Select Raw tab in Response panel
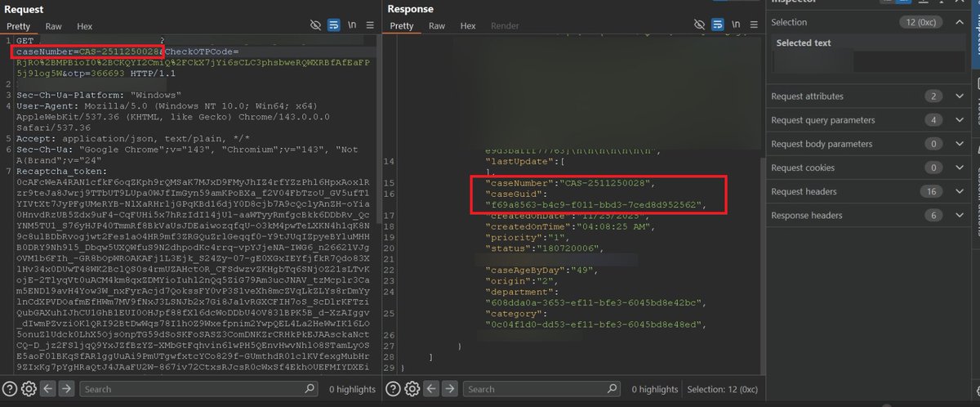 point(438,26)
